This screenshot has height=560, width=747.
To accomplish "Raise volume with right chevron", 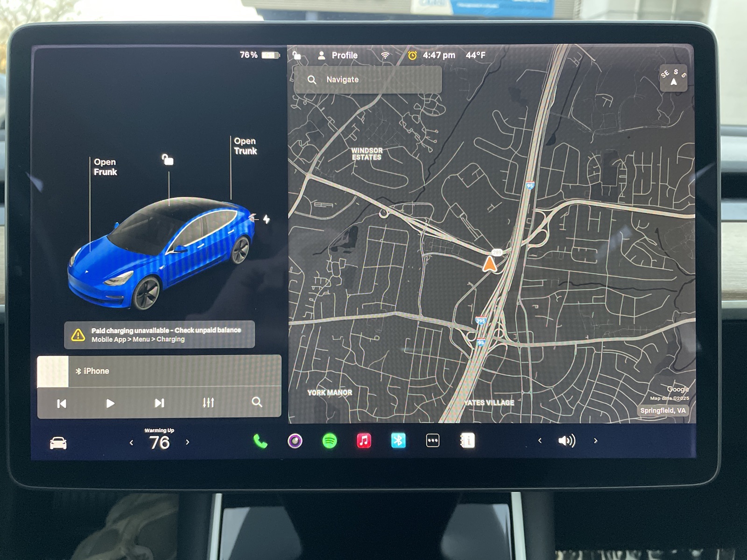I will pos(596,441).
